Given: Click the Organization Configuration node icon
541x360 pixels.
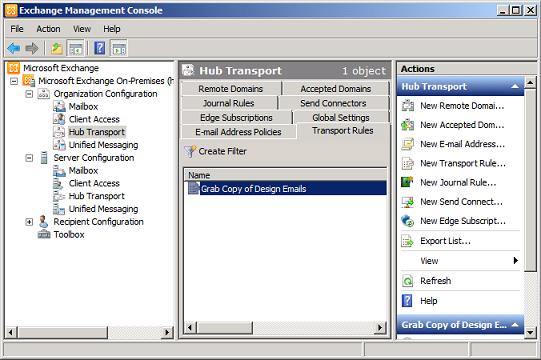Looking at the screenshot, I should (x=43, y=94).
